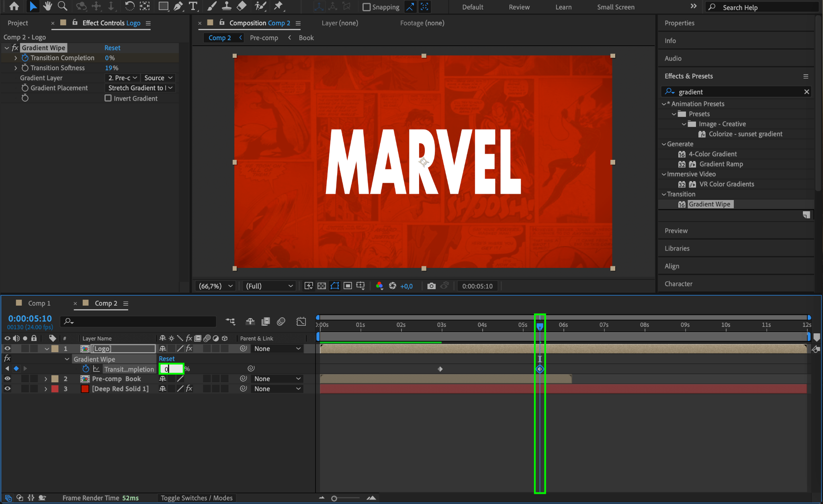Take snapshot with camera icon
Screen dimensions: 823x504
point(431,286)
